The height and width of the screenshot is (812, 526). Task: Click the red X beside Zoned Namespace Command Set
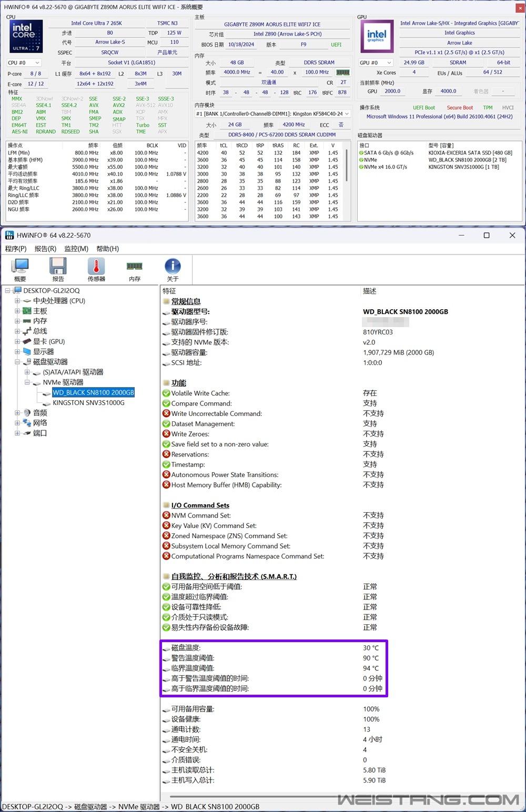click(166, 536)
